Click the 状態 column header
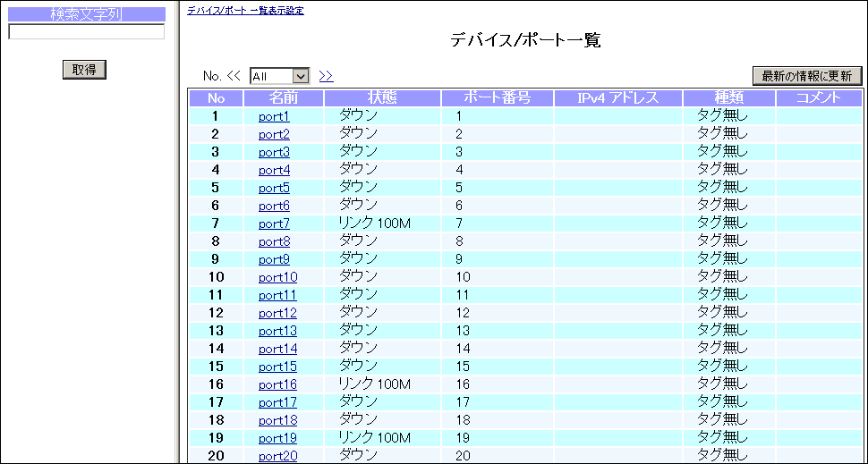868x464 pixels. (382, 97)
